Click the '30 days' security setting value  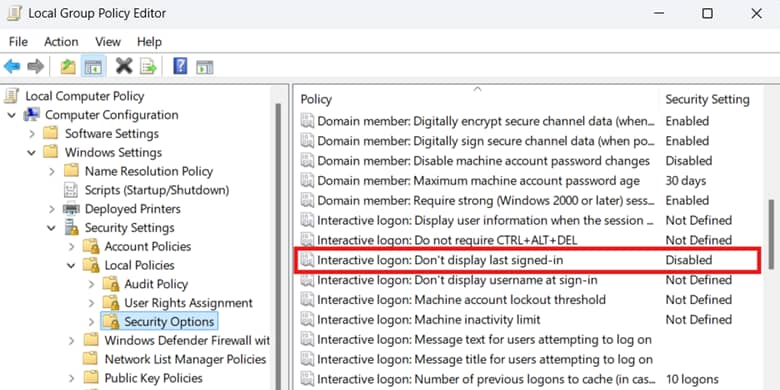click(685, 181)
